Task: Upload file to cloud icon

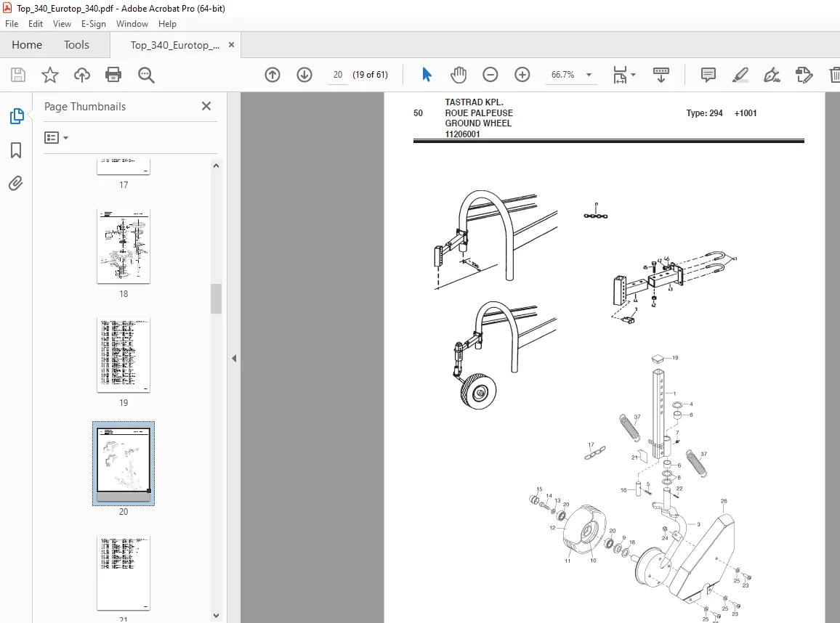Action: (82, 75)
